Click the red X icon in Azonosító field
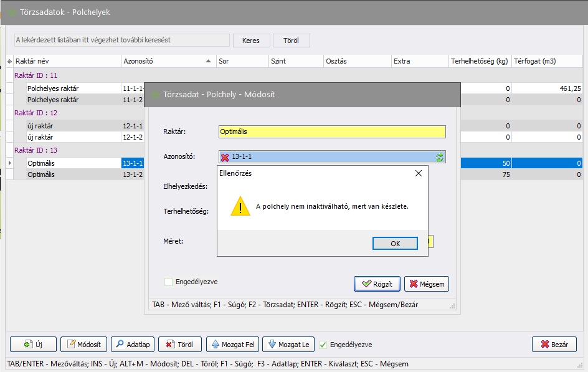Viewport: 588px width, 372px height. (x=225, y=157)
